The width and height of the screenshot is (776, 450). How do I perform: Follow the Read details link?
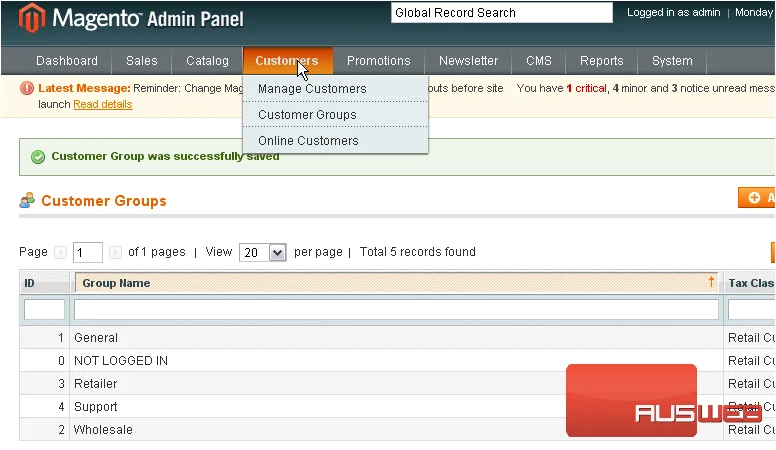(x=103, y=104)
